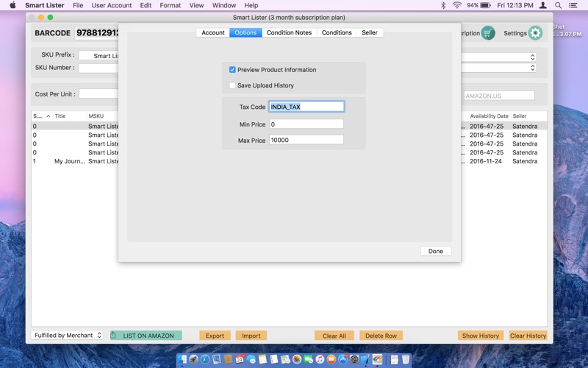Open FaceTime icon in the dock
Image resolution: width=588 pixels, height=368 pixels.
tap(308, 359)
